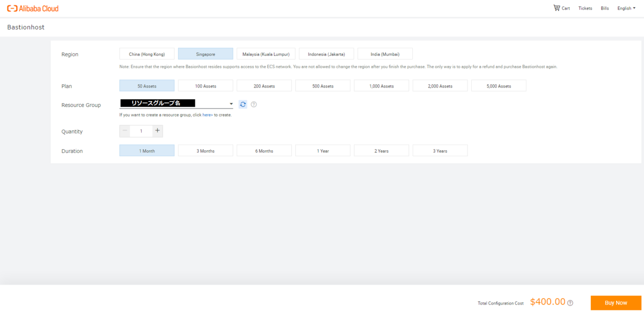Screen dimensions: 644x312
Task: Click the 'here>' create resource group link
Action: [x=207, y=115]
